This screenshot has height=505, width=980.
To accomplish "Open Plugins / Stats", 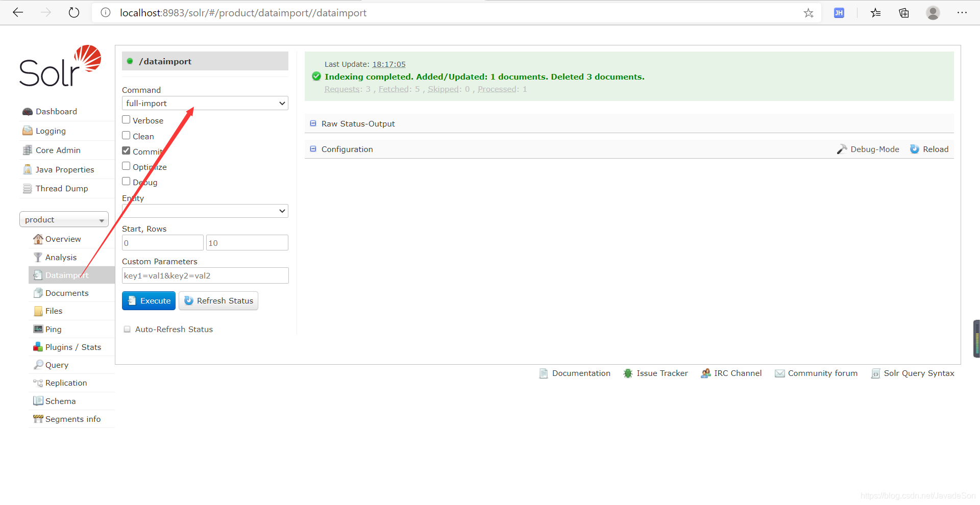I will [x=73, y=347].
